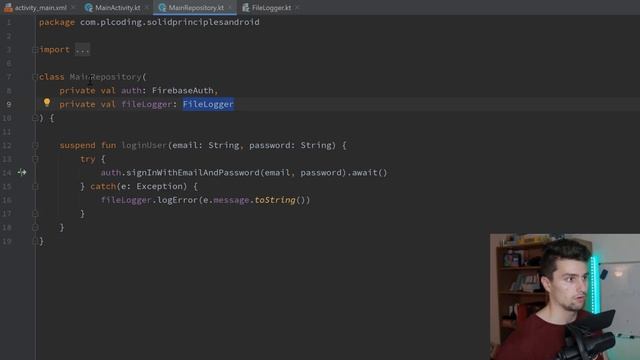Collapse the try block fold marker
Viewport: 640px width, 360px height.
coord(35,159)
